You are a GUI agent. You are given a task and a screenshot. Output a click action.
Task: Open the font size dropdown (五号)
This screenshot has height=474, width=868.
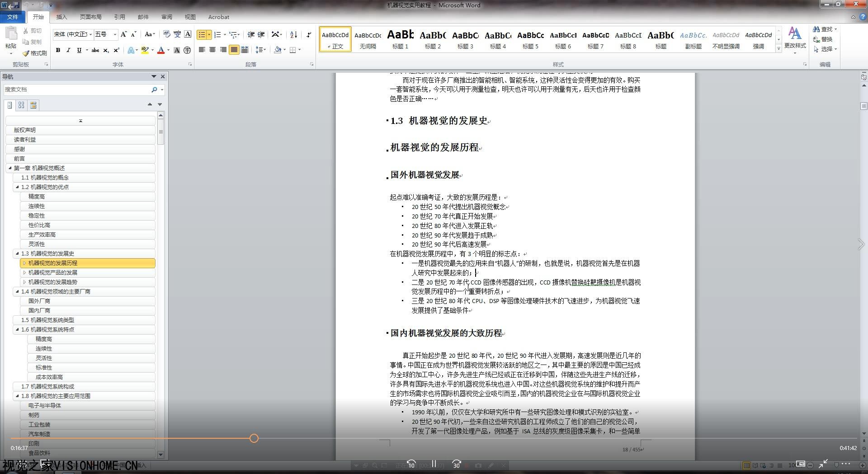click(x=115, y=34)
